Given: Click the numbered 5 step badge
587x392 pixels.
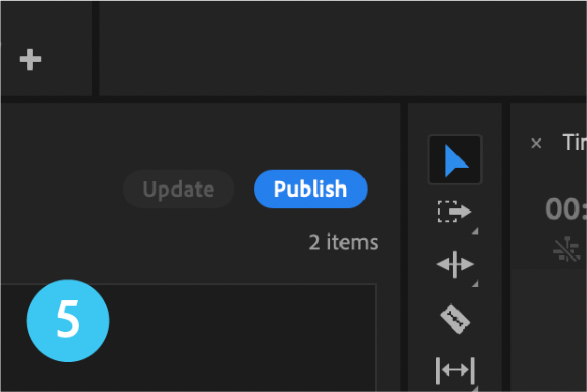Looking at the screenshot, I should pyautogui.click(x=68, y=321).
